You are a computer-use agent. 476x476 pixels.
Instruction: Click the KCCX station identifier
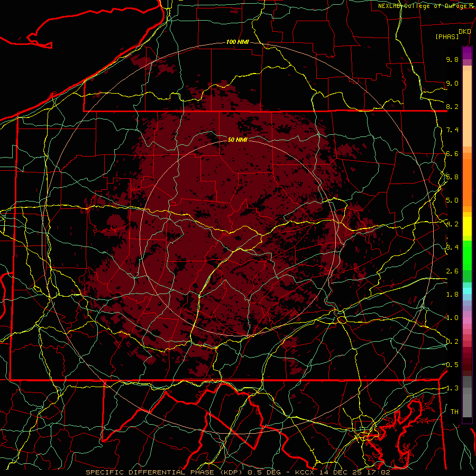pyautogui.click(x=305, y=472)
